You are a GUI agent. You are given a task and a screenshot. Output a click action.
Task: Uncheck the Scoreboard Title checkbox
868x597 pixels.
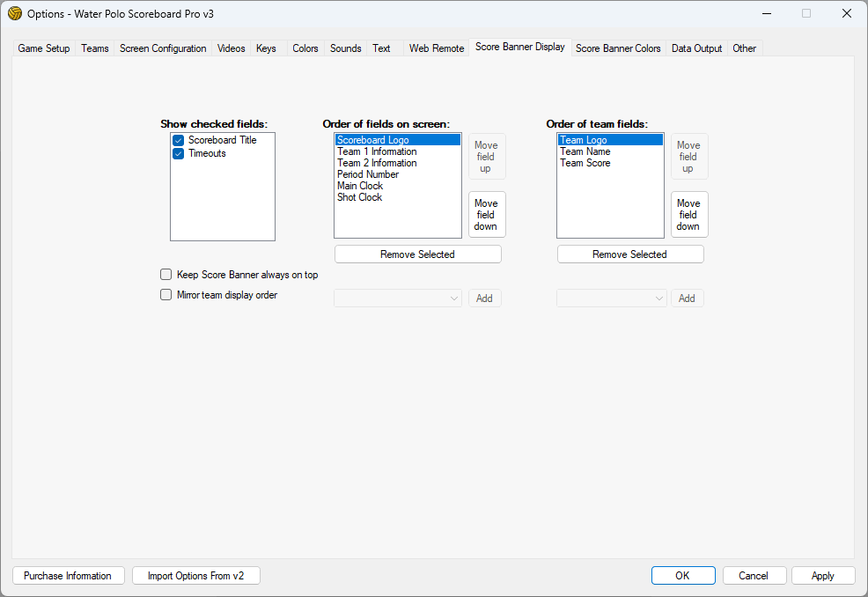[178, 141]
